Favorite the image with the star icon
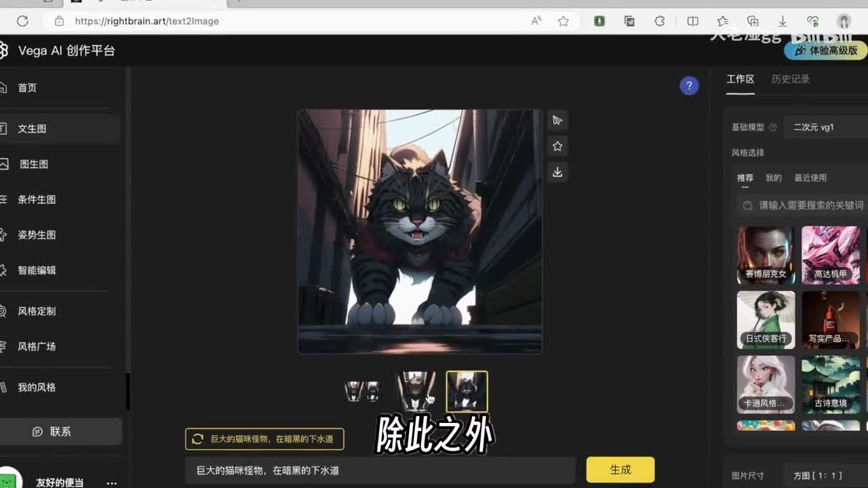Viewport: 868px width, 488px height. pyautogui.click(x=557, y=146)
